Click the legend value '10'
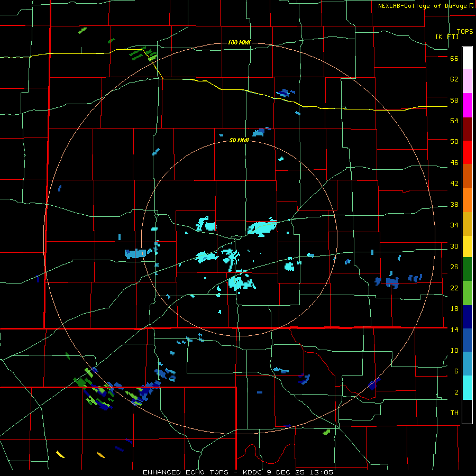This screenshot has height=476, width=476. click(x=454, y=351)
